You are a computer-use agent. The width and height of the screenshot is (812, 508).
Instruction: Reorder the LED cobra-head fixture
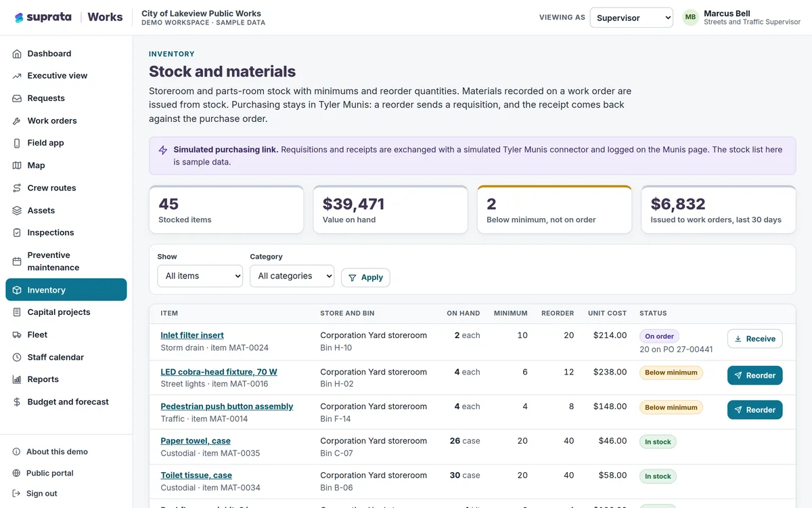point(755,375)
